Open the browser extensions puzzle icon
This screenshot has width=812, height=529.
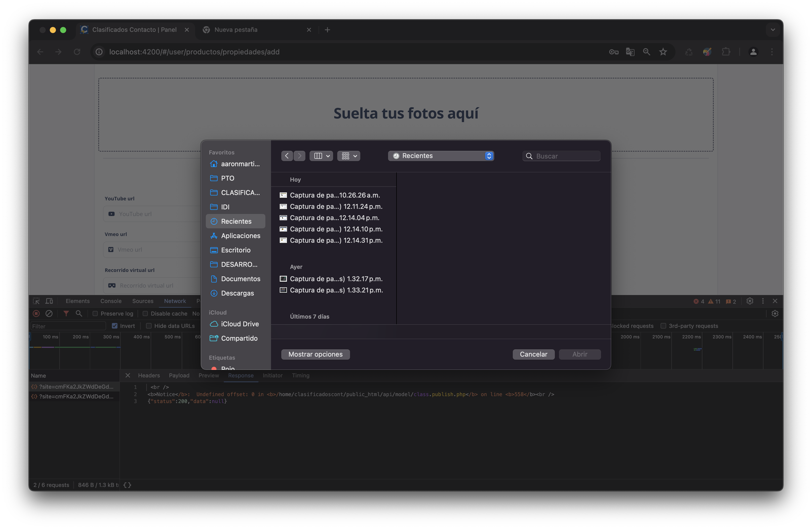pos(726,52)
